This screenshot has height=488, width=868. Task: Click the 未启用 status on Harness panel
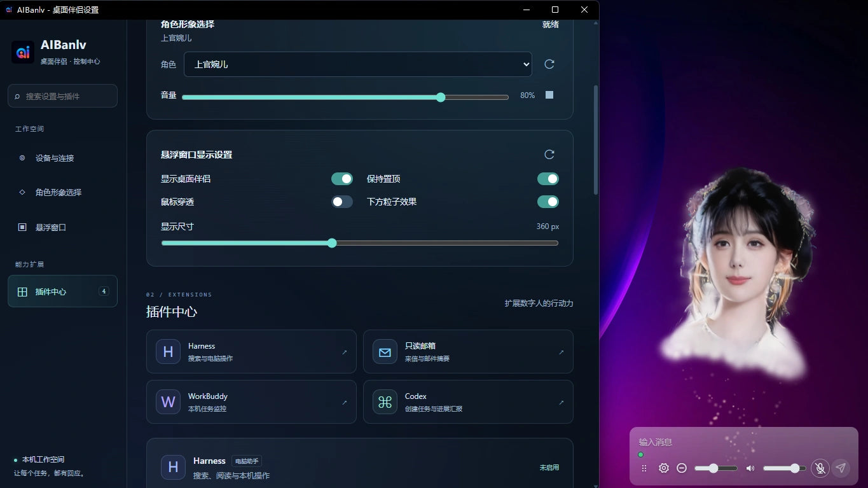[549, 468]
